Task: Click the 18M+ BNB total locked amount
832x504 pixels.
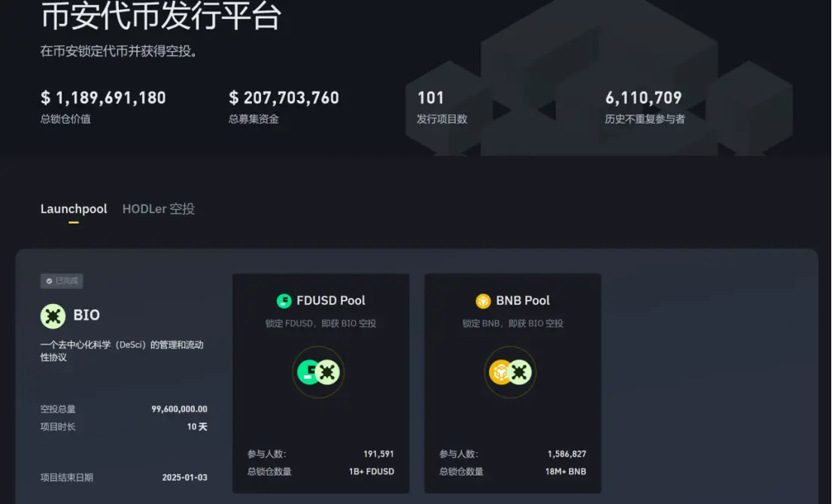Action: click(566, 472)
